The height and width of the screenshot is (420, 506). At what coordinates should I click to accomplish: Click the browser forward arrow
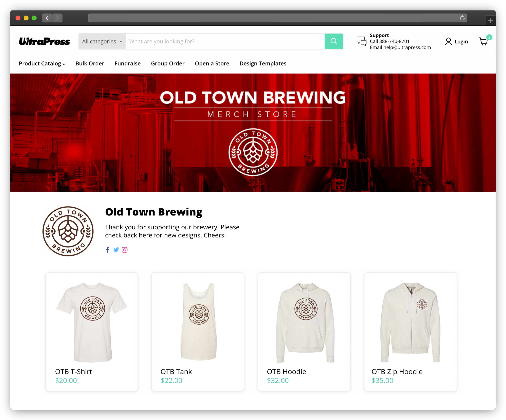pyautogui.click(x=57, y=18)
